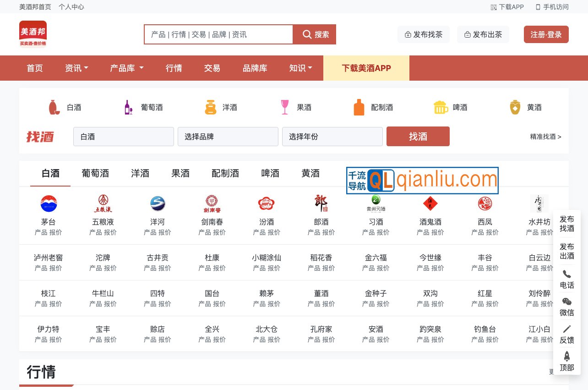This screenshot has width=588, height=390.
Task: Open the 精准找酒 link
Action: coord(545,137)
